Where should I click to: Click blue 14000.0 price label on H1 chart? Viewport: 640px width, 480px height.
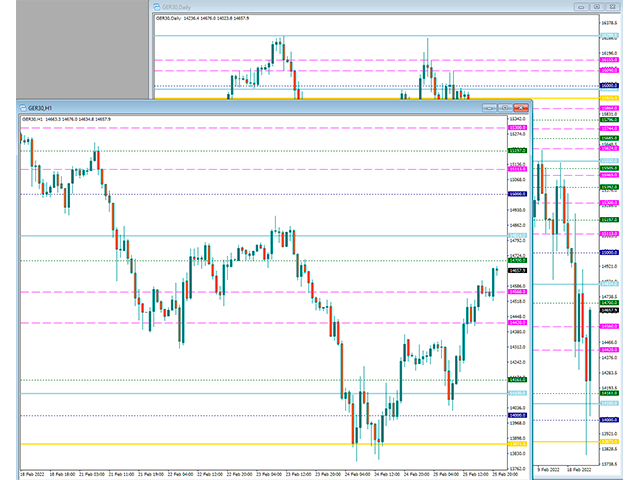(517, 416)
